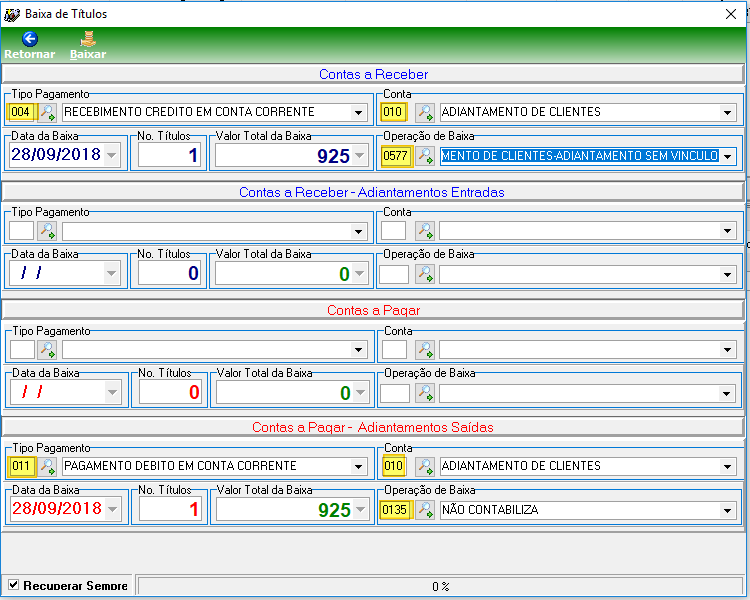Expand Conta dropdown in Contas a Receber
The height and width of the screenshot is (600, 750).
727,112
